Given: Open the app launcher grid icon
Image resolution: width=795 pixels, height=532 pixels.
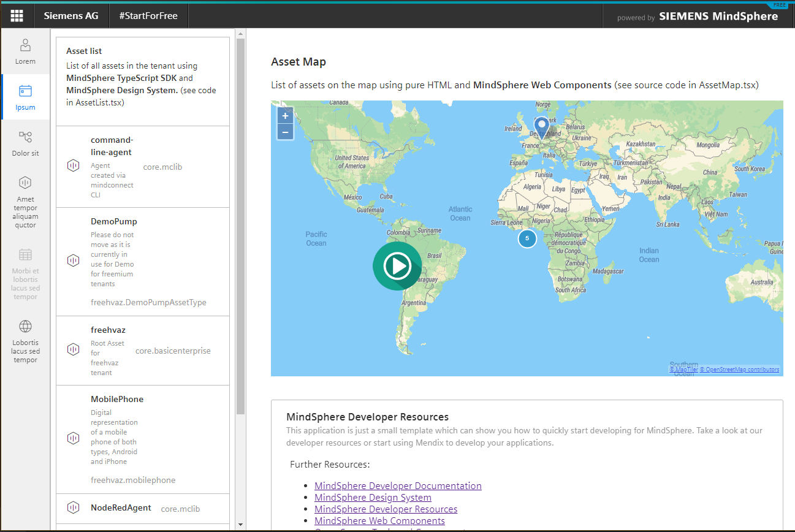Looking at the screenshot, I should (x=17, y=16).
